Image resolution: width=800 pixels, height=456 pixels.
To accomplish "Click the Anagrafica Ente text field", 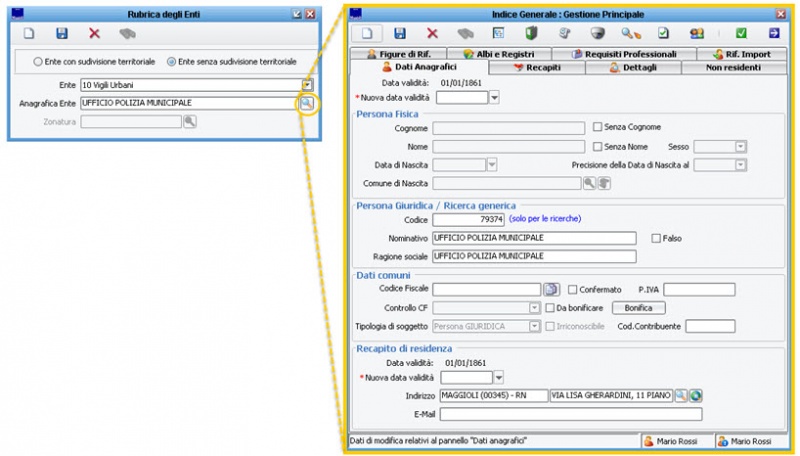I will (x=188, y=103).
